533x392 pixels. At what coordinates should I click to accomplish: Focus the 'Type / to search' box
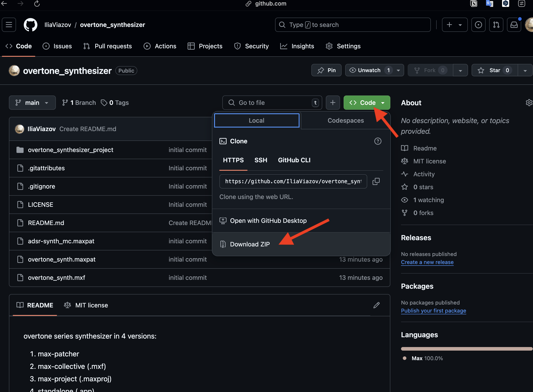[353, 25]
